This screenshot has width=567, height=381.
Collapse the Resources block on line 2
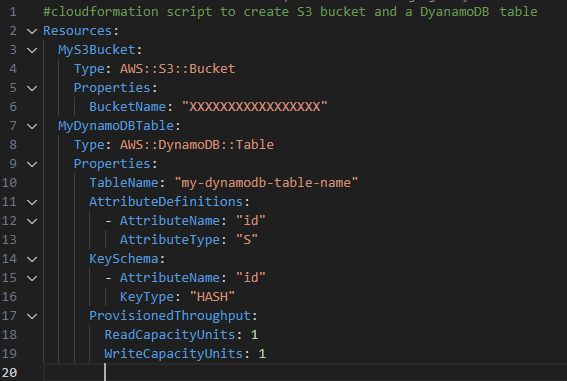click(32, 31)
